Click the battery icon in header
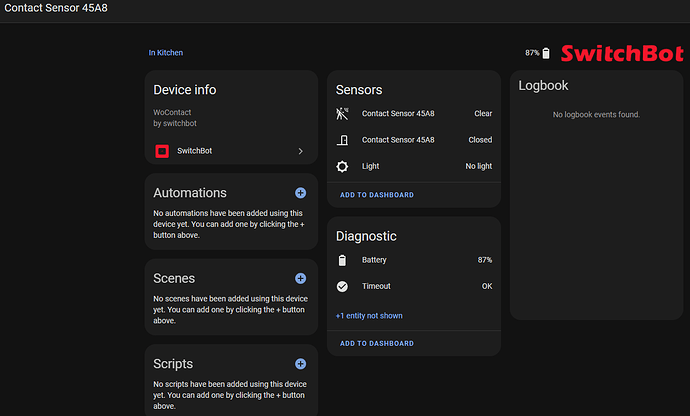 click(546, 53)
